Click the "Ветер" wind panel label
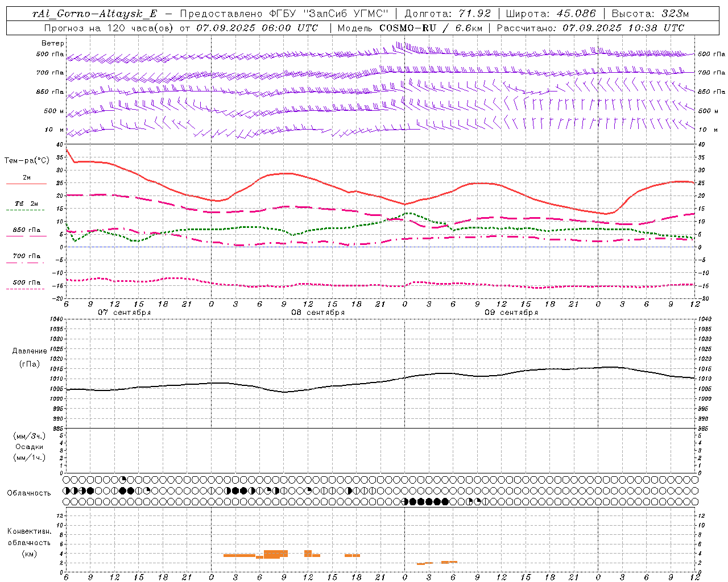 coord(53,43)
